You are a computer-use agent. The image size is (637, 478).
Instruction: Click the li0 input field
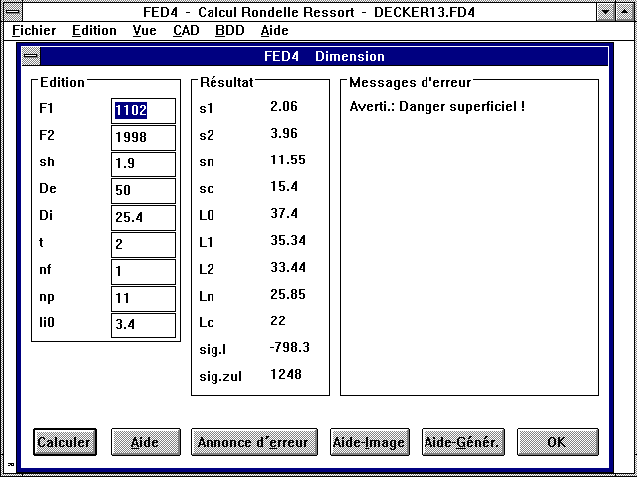pos(143,326)
